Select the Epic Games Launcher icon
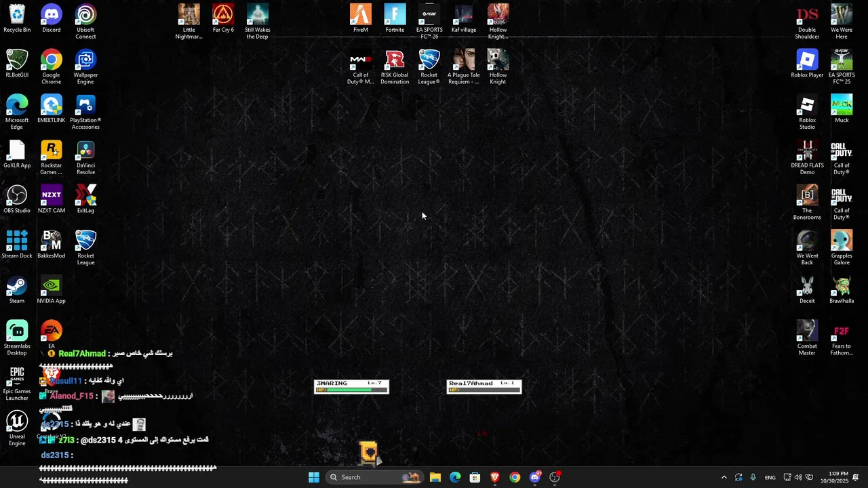The width and height of the screenshot is (868, 488). [17, 384]
